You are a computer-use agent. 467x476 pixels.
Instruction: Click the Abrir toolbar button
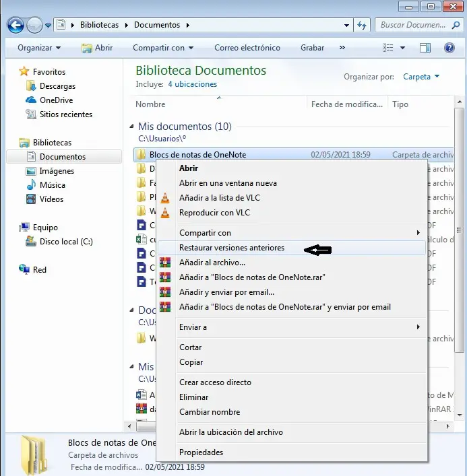(97, 48)
